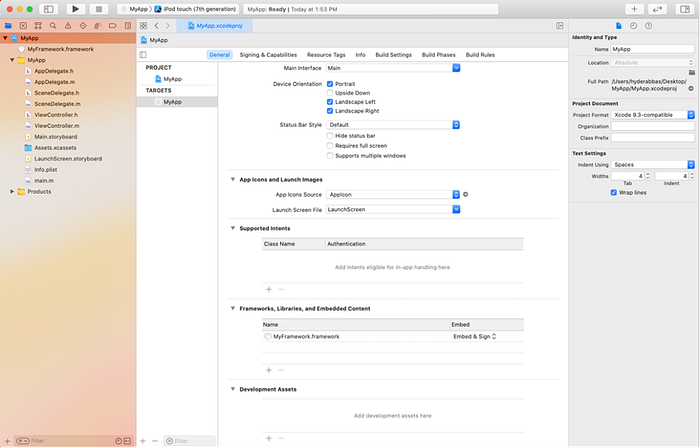Open the Build Settings tab

point(393,55)
